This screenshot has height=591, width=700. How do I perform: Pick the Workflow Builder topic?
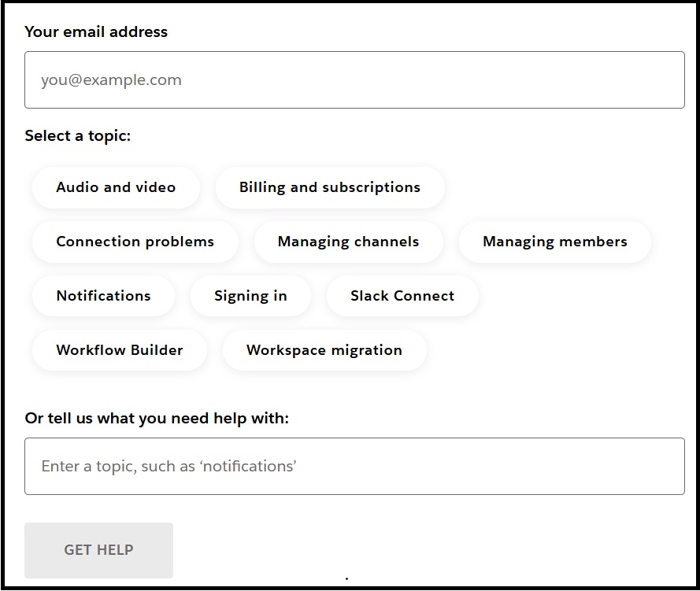coord(119,350)
